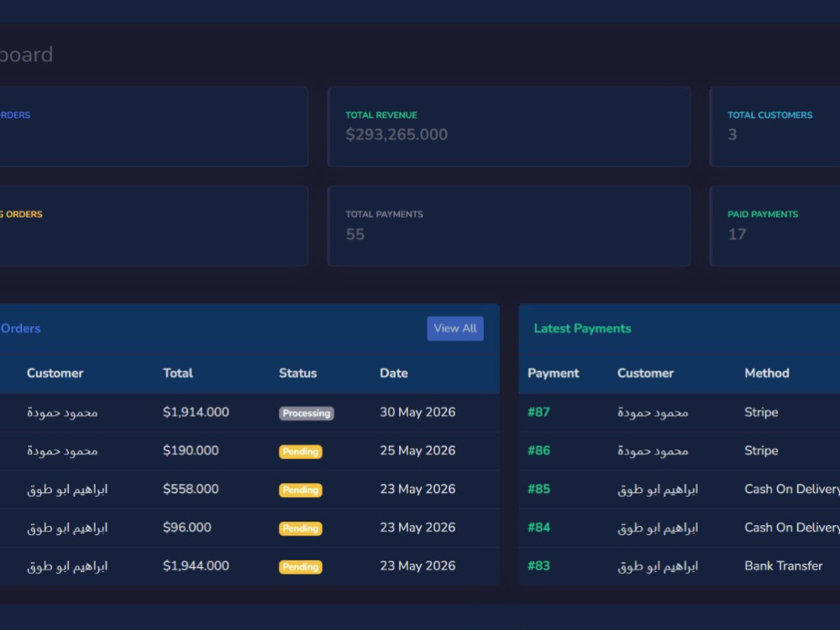Click the Stripe method for payment #87
Screen dimensions: 840x630
tap(761, 412)
